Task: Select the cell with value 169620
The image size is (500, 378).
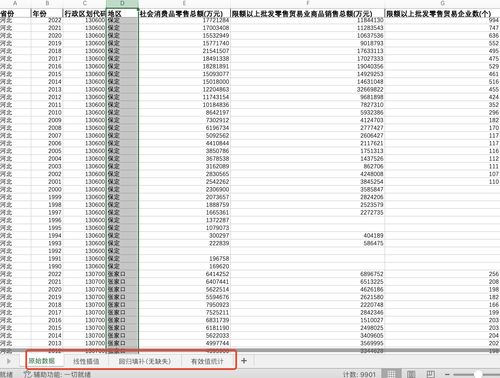Action: pos(184,266)
